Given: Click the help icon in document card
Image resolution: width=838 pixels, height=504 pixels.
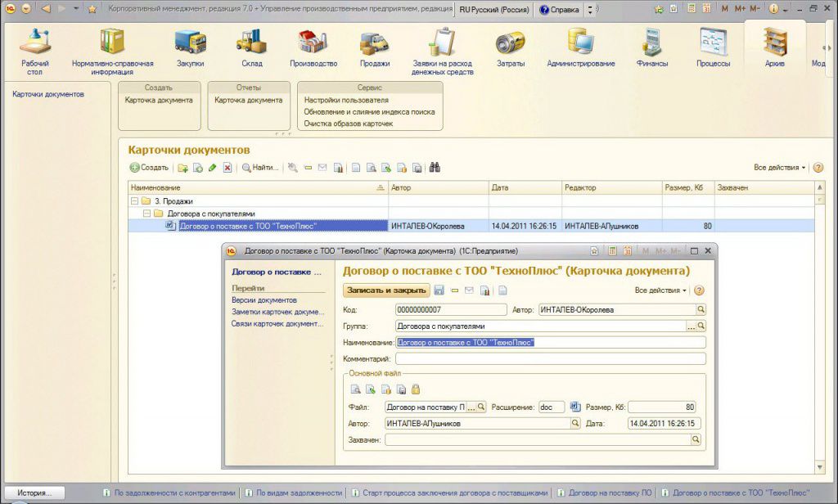Looking at the screenshot, I should click(699, 290).
